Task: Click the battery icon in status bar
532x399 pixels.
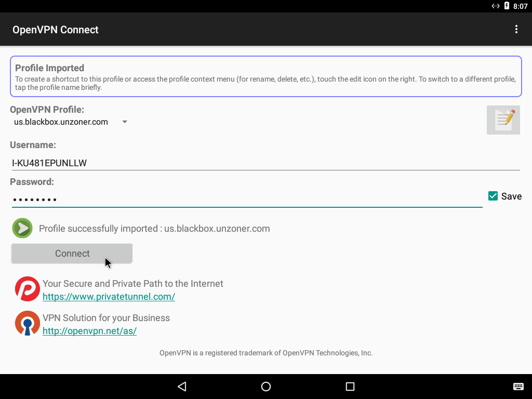Action: 507,6
